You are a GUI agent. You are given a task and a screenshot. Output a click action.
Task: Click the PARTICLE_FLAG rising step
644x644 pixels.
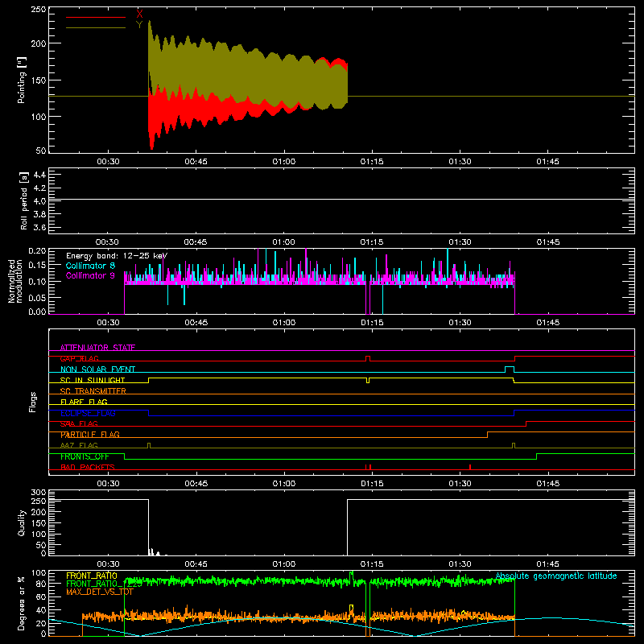point(488,435)
